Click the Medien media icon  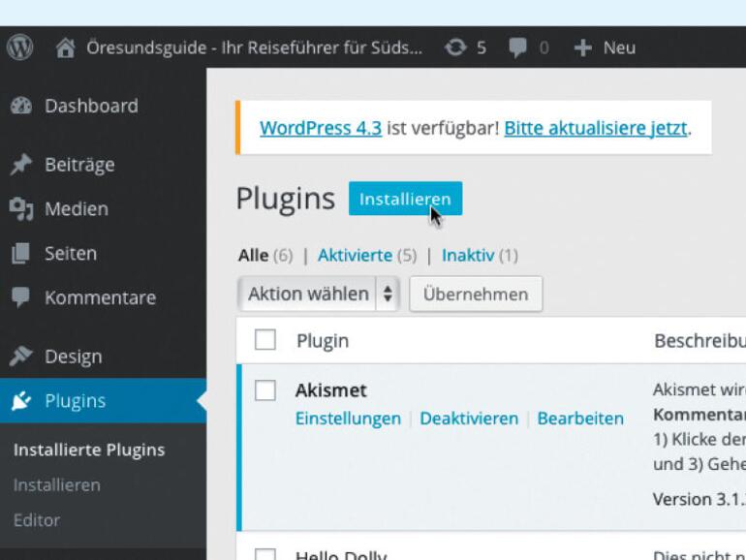[x=21, y=209]
